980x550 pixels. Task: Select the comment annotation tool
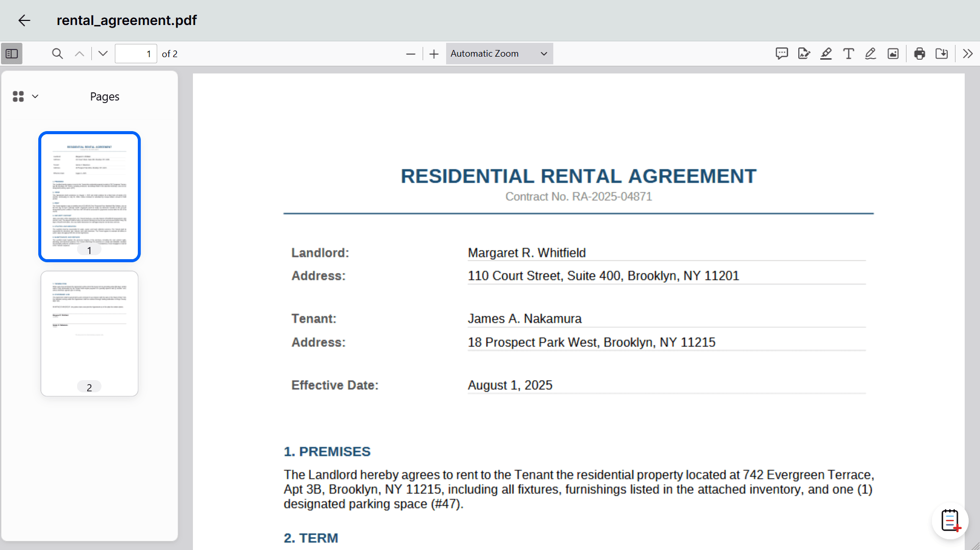click(781, 54)
